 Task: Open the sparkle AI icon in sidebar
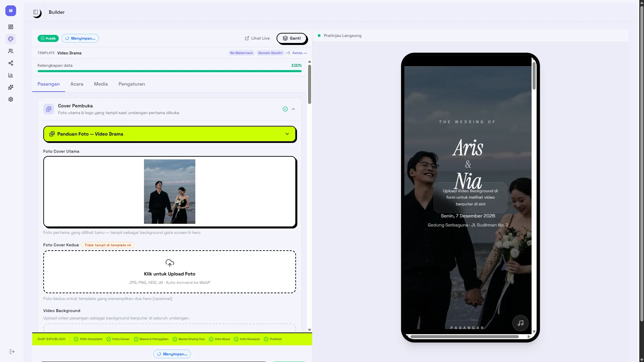coord(11,87)
